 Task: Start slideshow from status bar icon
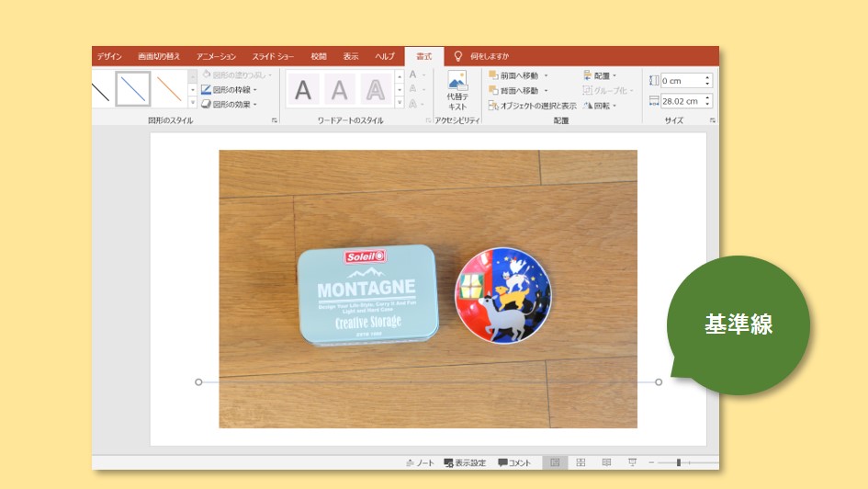click(632, 462)
